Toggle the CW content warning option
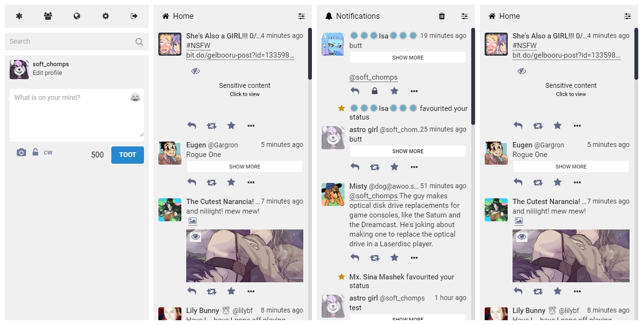Screen dimensions: 644x325 [48, 153]
